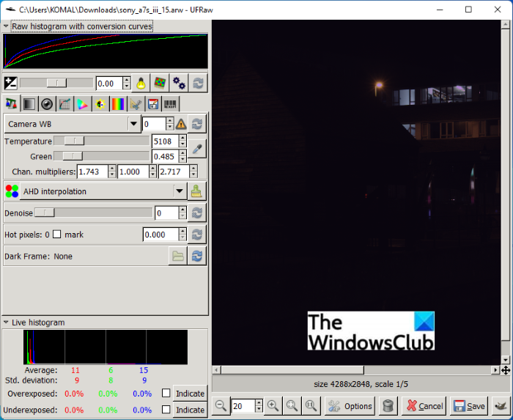This screenshot has height=420, width=513.
Task: Fit the preview to window
Action: [292, 406]
